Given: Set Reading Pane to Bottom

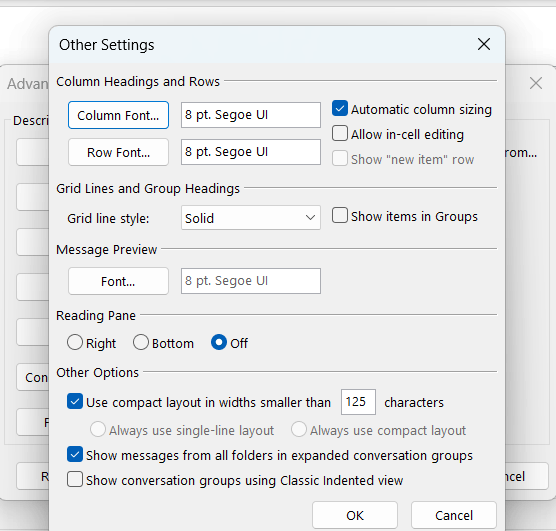Looking at the screenshot, I should click(141, 343).
